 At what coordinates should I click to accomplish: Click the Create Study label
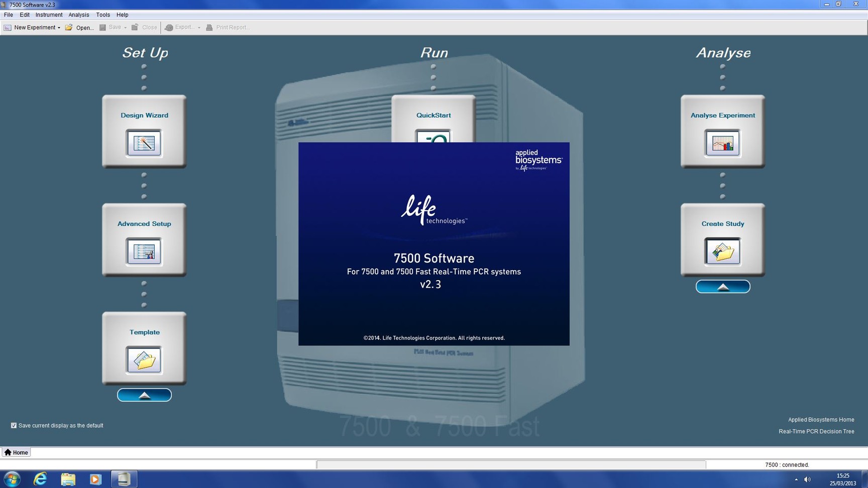point(722,223)
